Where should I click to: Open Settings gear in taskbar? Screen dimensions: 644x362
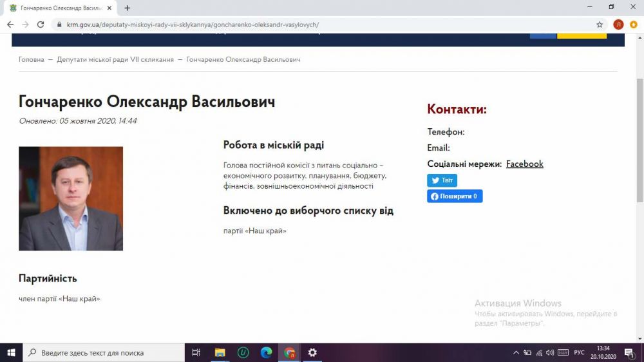tap(312, 352)
